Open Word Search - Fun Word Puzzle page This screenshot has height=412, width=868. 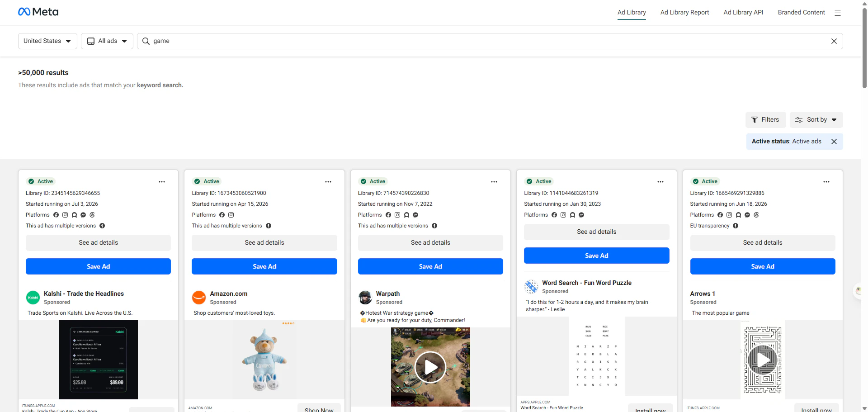(x=587, y=283)
